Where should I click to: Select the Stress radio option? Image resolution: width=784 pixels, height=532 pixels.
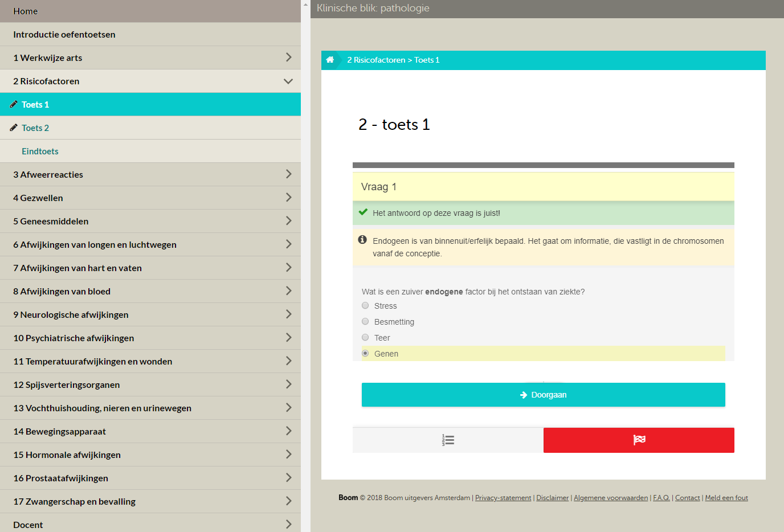(x=365, y=306)
